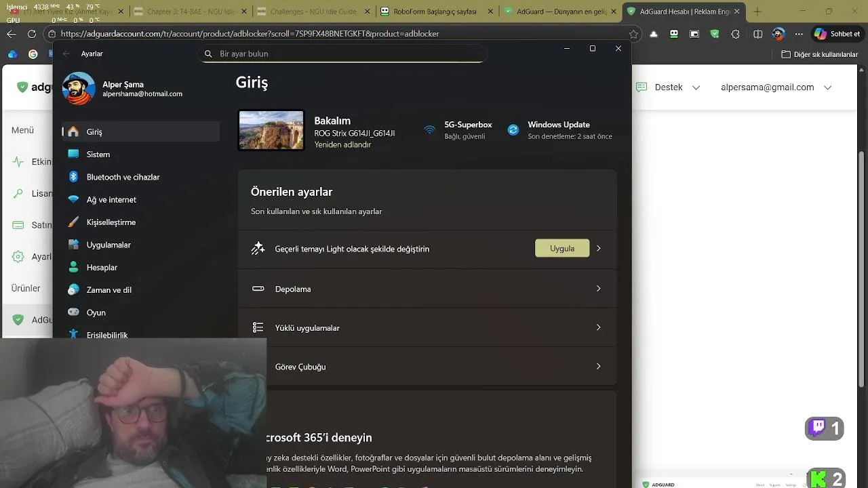
Task: Click Yeniden adlandır rename link
Action: (342, 145)
